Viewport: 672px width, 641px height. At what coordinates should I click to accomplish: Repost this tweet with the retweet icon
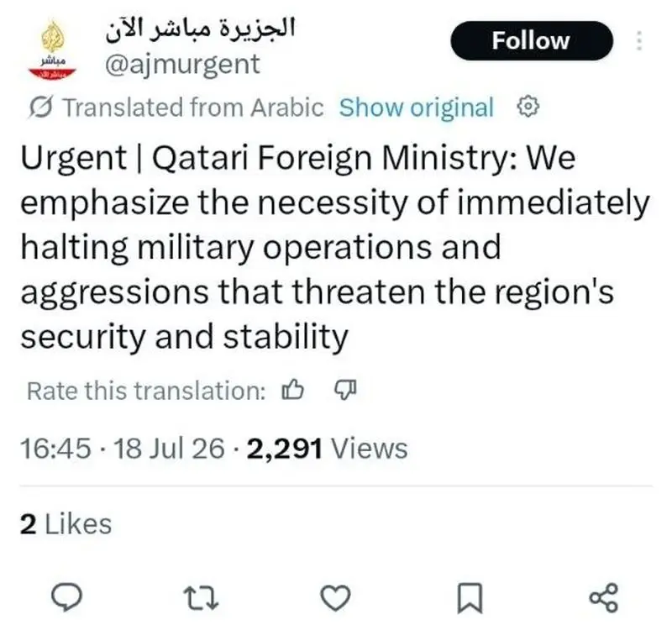pos(201,597)
